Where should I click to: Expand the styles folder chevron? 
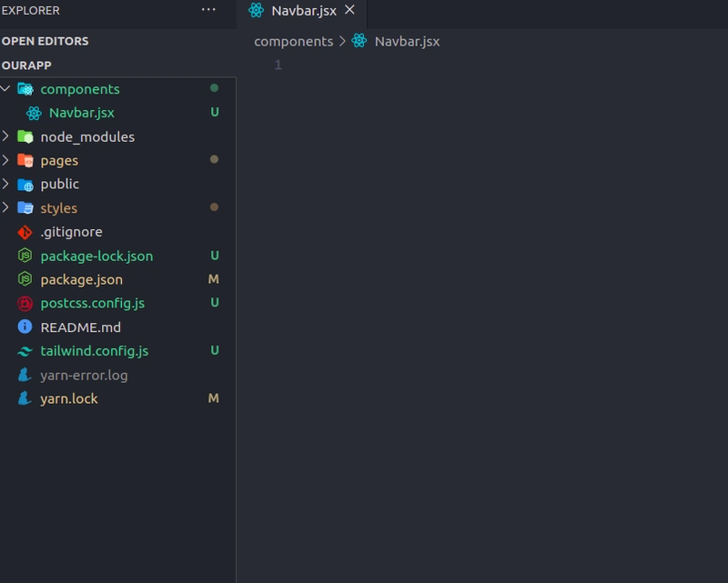pos(5,207)
